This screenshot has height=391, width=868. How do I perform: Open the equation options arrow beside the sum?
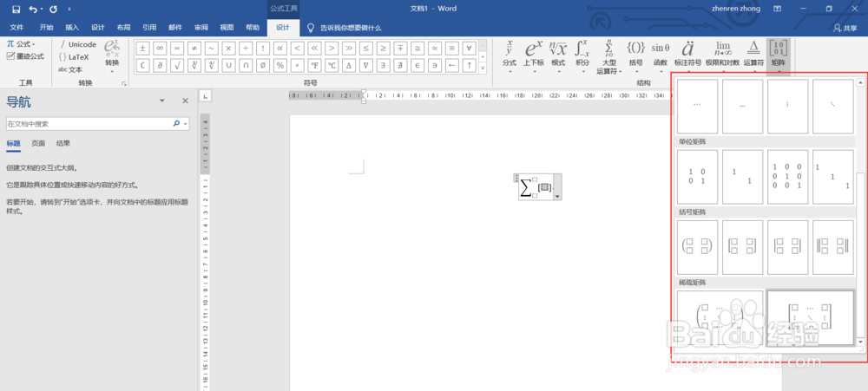pyautogui.click(x=557, y=187)
